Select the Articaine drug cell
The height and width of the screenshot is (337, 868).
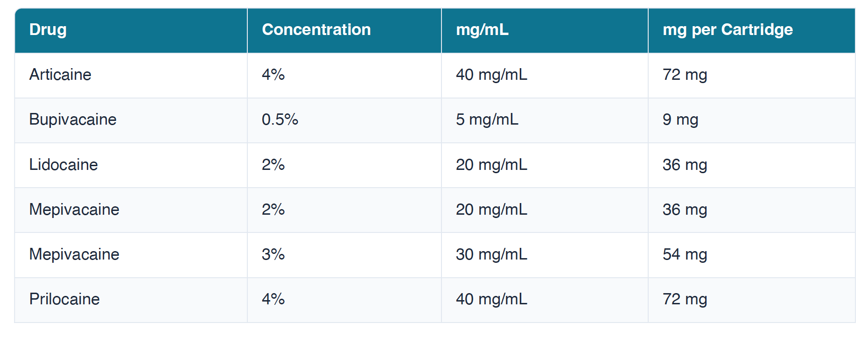point(60,75)
